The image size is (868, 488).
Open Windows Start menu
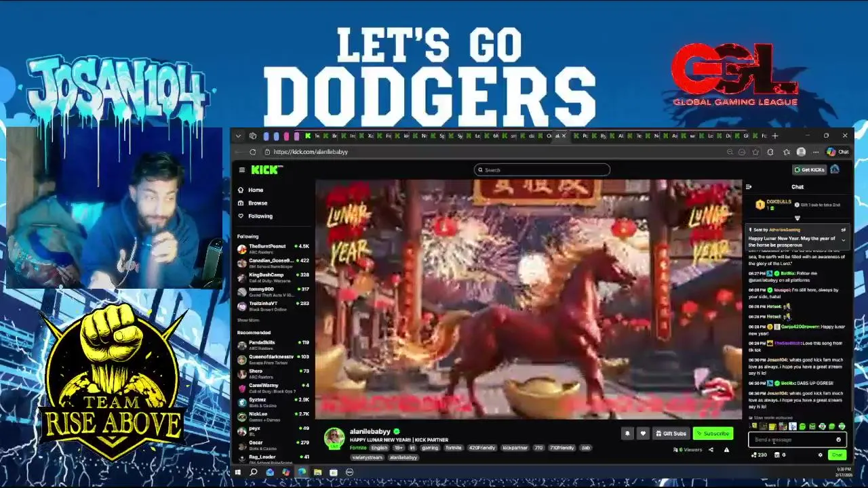(x=238, y=472)
